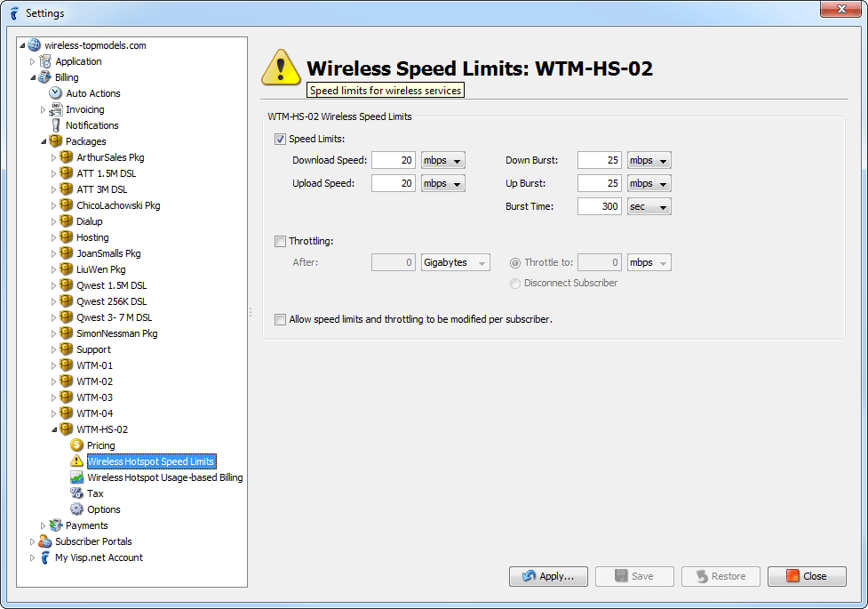The image size is (868, 609).
Task: Click the Payments icon
Action: coord(55,525)
